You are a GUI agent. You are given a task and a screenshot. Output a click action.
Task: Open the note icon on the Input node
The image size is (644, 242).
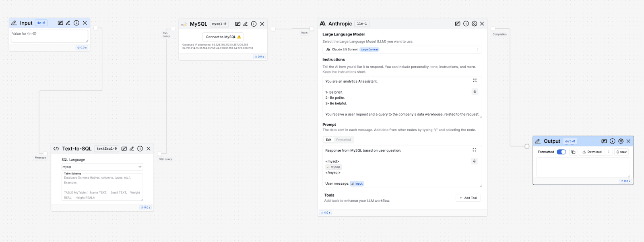pyautogui.click(x=60, y=23)
